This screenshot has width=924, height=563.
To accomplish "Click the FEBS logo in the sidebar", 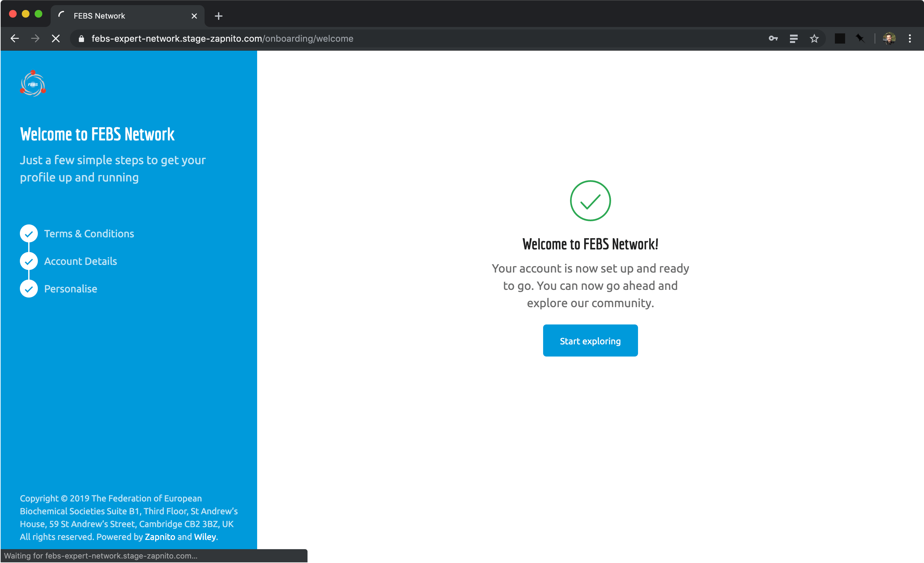I will [33, 83].
